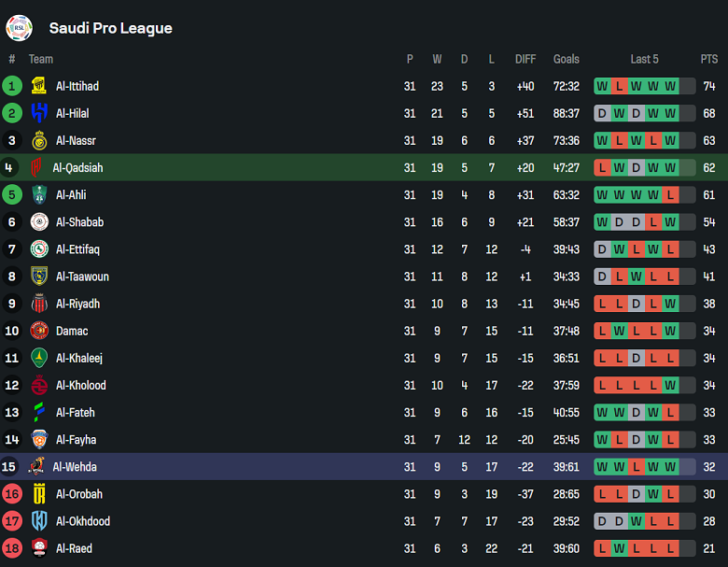Click the Al-Riyadh club crest
The width and height of the screenshot is (728, 567).
(x=39, y=304)
